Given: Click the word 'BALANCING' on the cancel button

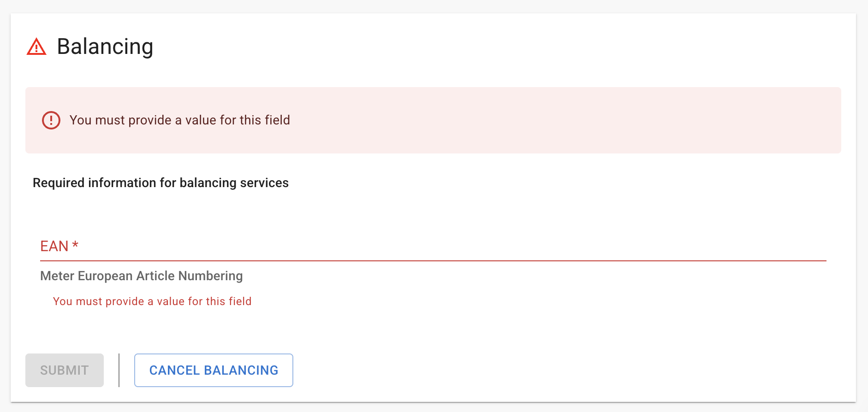Looking at the screenshot, I should [241, 371].
